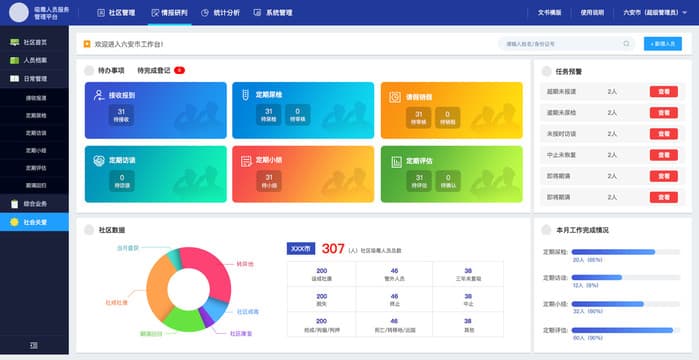The width and height of the screenshot is (699, 360).
Task: Click the 社区首页 monitor icon in sidebar
Action: [15, 42]
